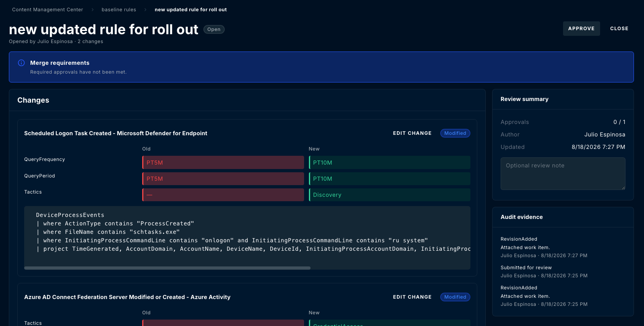Click the Old column header in Azure AD Connect rule
Screen dimensions: 644x326
click(146, 313)
